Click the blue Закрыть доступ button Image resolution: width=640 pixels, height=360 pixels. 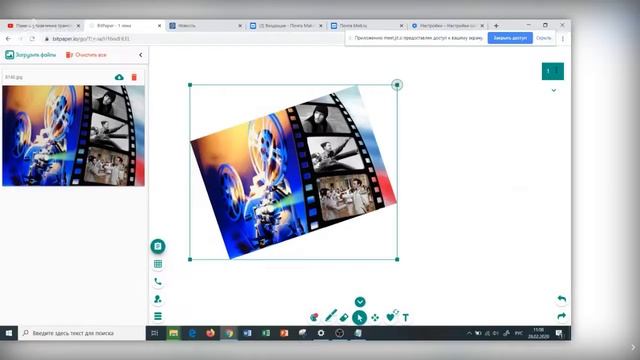(x=510, y=38)
